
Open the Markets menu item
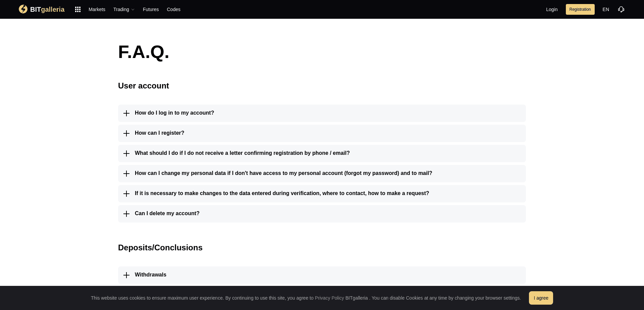(97, 9)
